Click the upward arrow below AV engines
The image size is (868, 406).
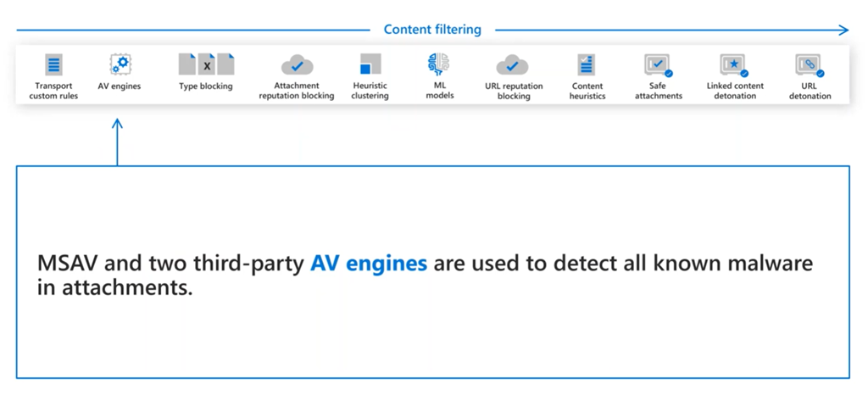pos(117,140)
